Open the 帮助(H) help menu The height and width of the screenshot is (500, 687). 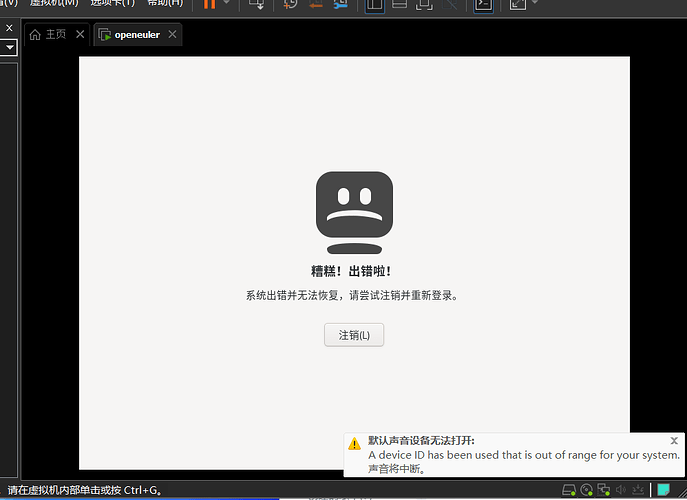[x=165, y=3]
